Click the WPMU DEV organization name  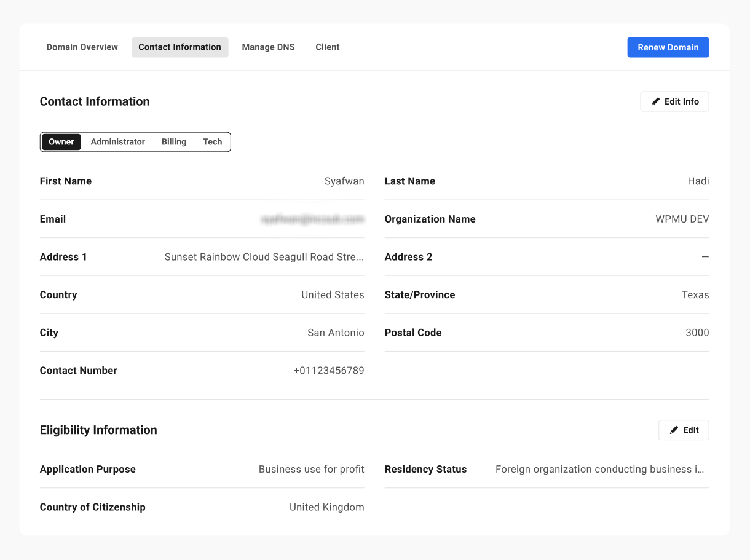(682, 219)
